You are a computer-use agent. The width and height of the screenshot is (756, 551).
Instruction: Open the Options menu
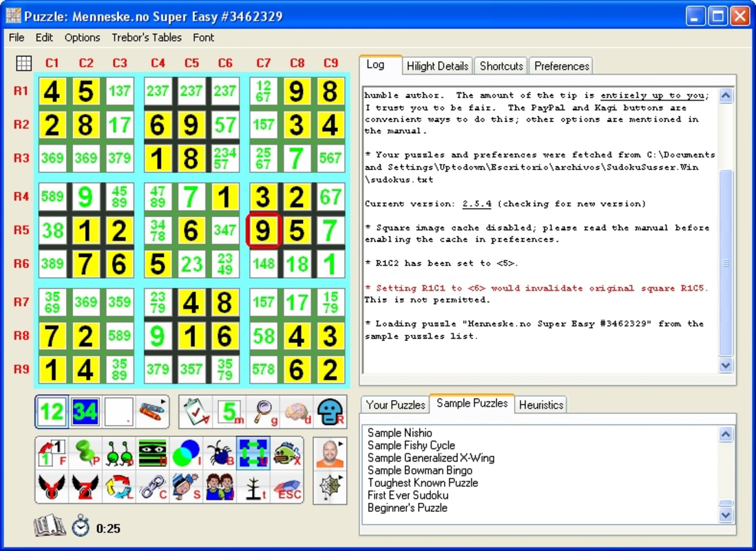pyautogui.click(x=83, y=38)
